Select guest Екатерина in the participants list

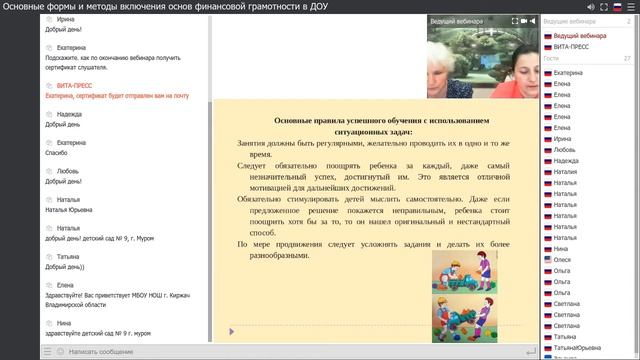coord(568,73)
